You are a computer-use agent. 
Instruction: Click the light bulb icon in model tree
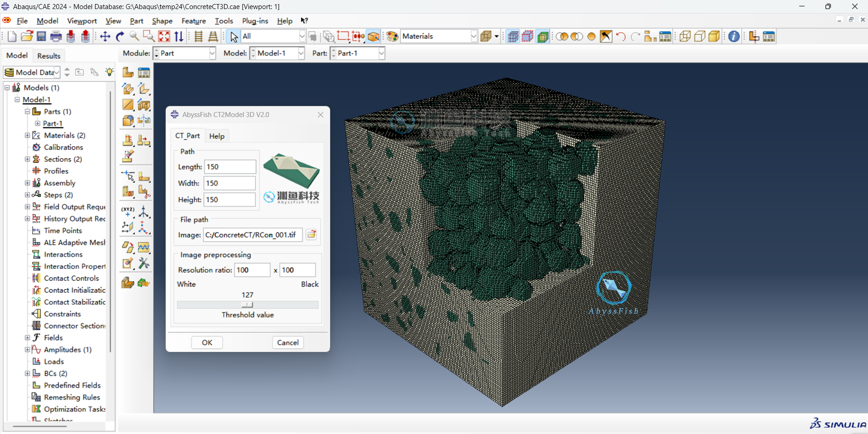coord(109,72)
